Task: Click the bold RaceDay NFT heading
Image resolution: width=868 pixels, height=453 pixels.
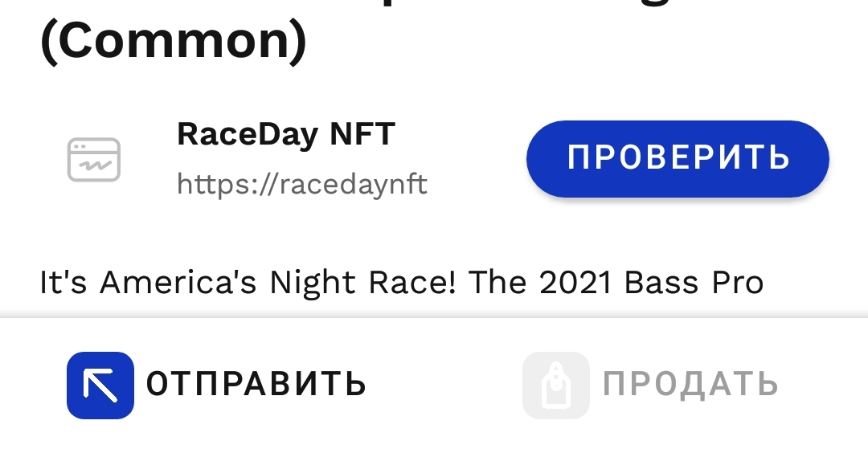Action: click(x=285, y=134)
